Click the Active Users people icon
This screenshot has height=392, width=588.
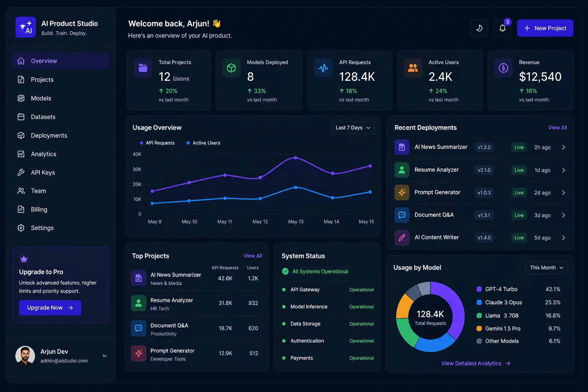pyautogui.click(x=413, y=68)
